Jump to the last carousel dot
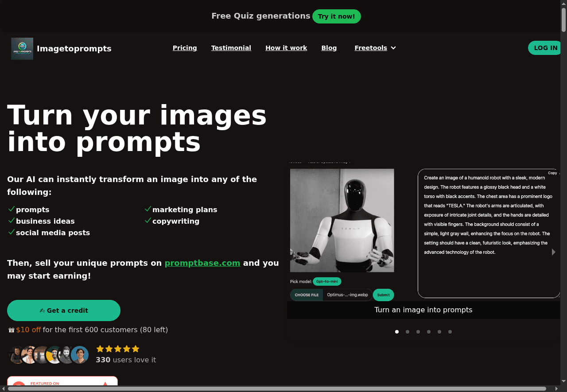 point(450,332)
